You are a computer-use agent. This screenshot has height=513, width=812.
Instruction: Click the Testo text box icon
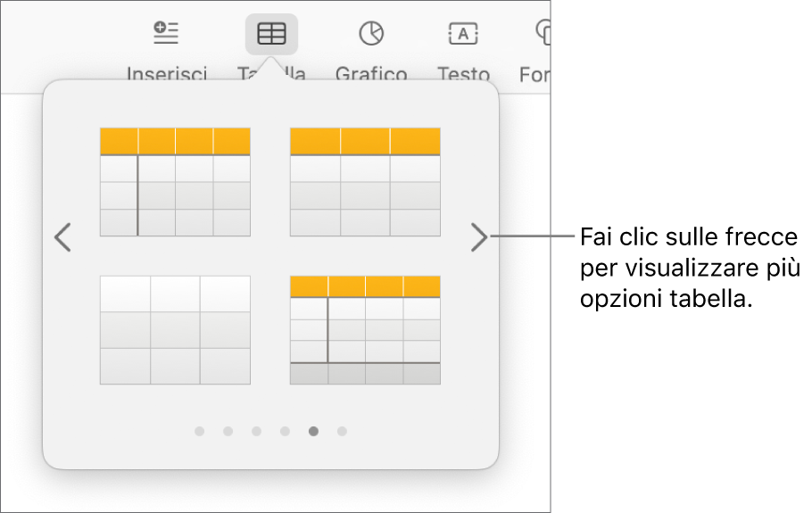pos(463,34)
